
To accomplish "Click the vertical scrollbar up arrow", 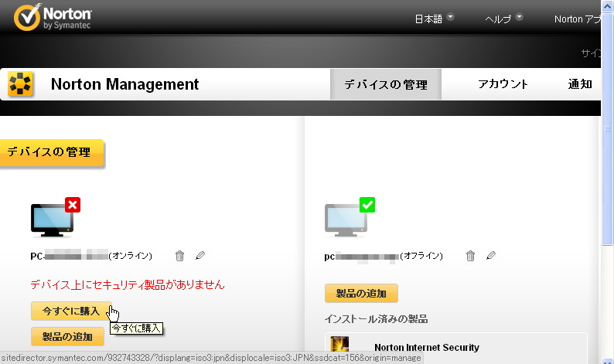I will 607,6.
